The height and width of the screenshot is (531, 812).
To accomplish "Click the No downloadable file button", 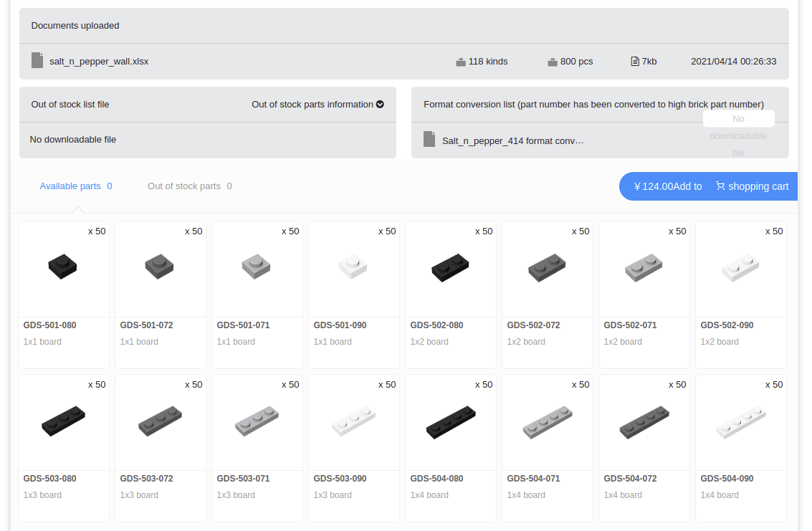I will [738, 119].
